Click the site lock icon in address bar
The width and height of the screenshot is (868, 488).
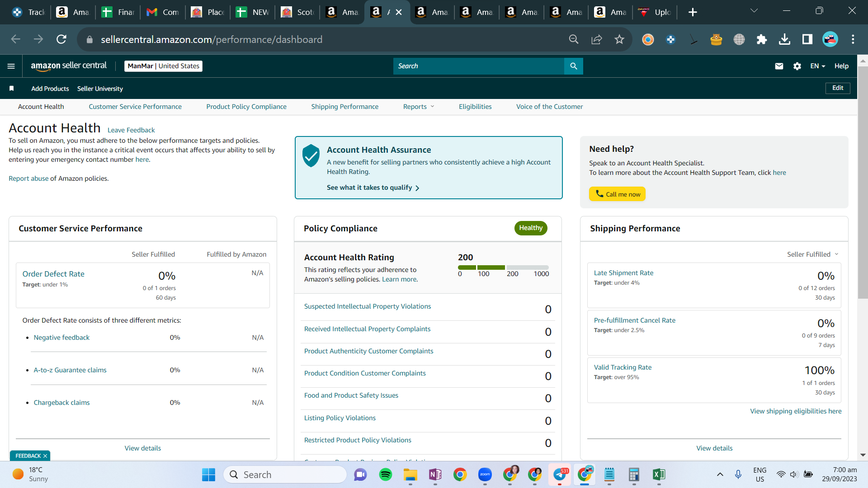click(x=90, y=39)
